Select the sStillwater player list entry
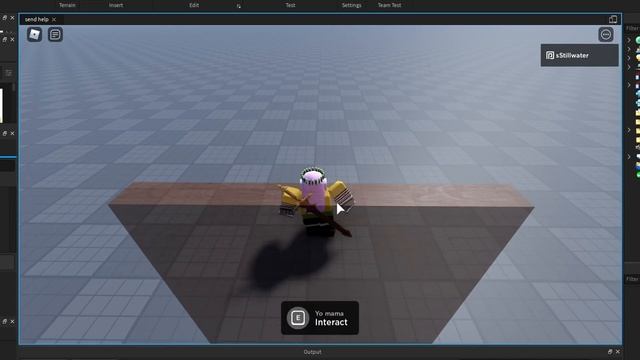The image size is (640, 360). 580,55
